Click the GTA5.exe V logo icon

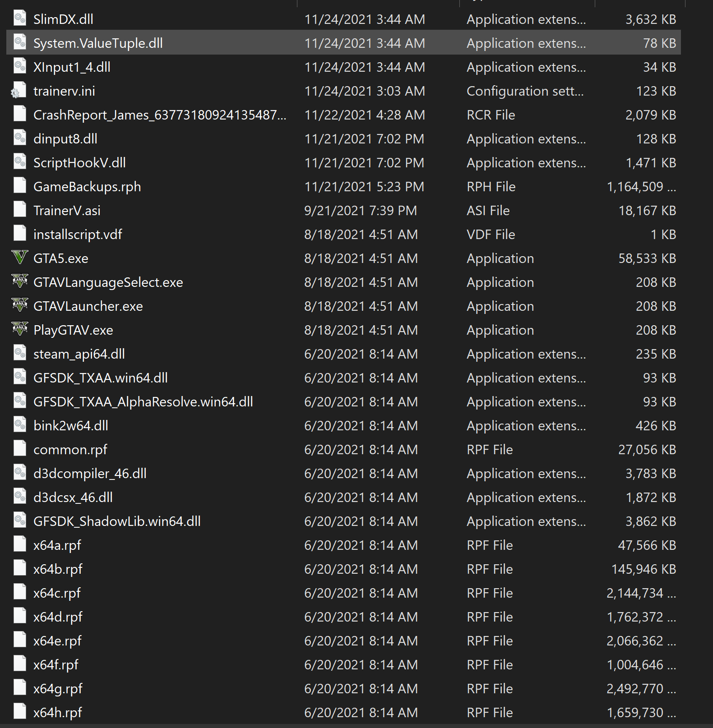point(19,258)
